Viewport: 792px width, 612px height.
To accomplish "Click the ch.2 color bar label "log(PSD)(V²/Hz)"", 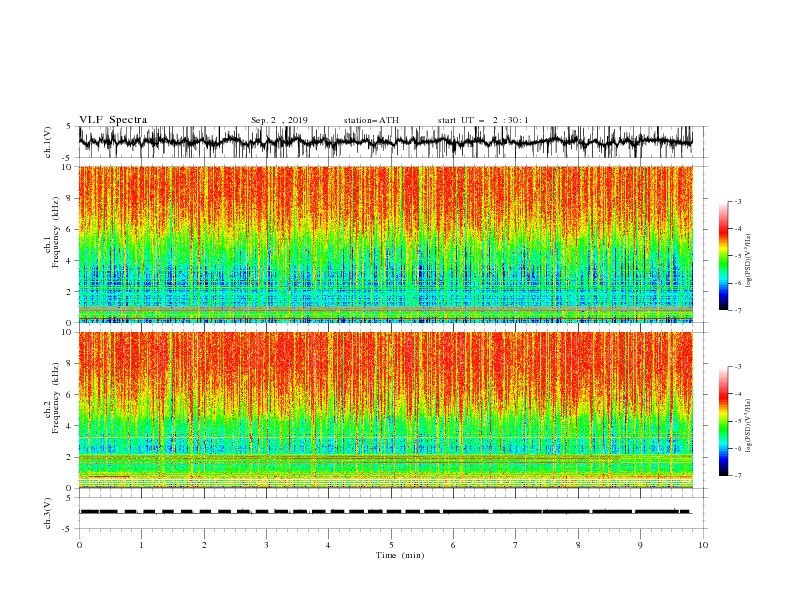I will tap(748, 426).
